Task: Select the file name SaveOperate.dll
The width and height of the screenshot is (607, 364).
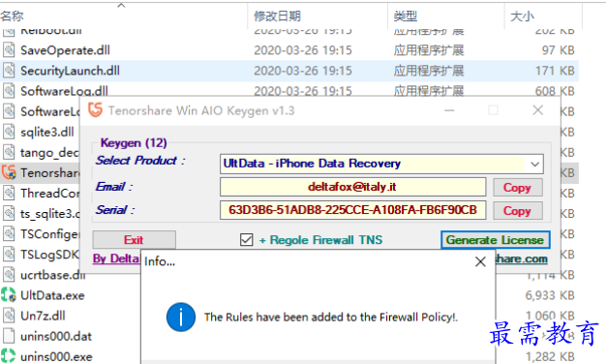Action: pyautogui.click(x=65, y=50)
